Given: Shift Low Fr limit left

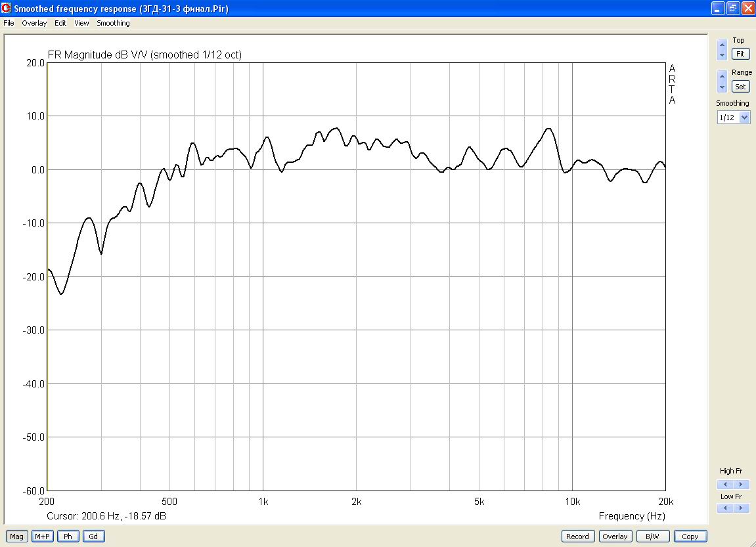Looking at the screenshot, I should pos(725,508).
